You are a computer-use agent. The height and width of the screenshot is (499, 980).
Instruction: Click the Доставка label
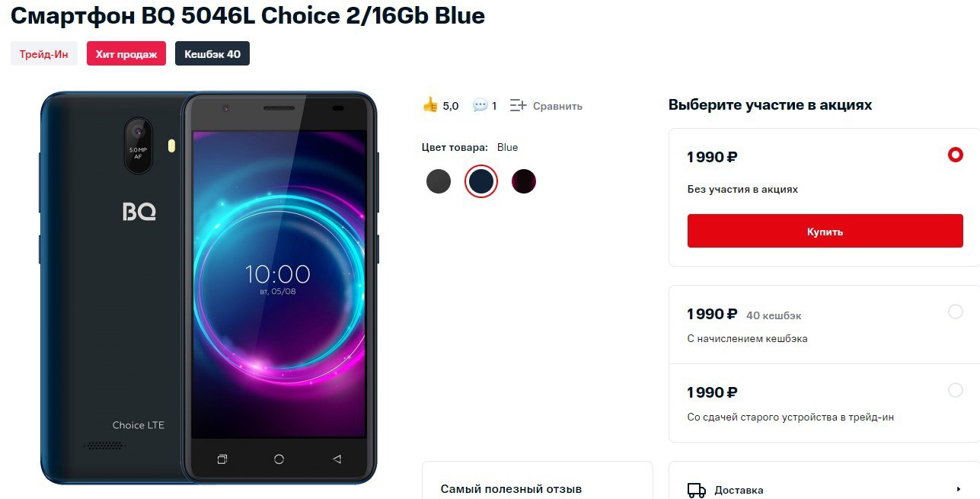tap(739, 490)
